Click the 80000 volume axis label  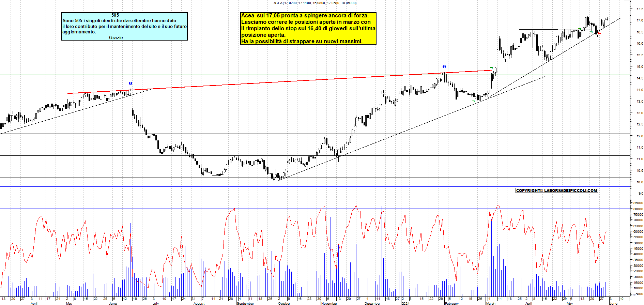(638, 209)
